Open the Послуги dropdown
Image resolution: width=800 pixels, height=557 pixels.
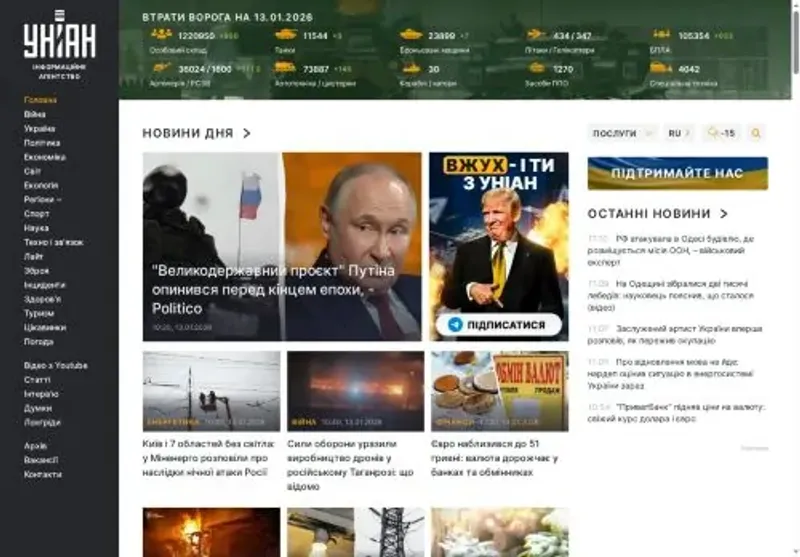(623, 133)
